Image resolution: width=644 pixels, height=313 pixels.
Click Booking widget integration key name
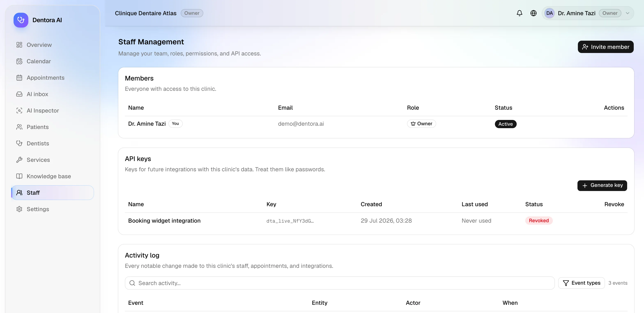pyautogui.click(x=164, y=221)
